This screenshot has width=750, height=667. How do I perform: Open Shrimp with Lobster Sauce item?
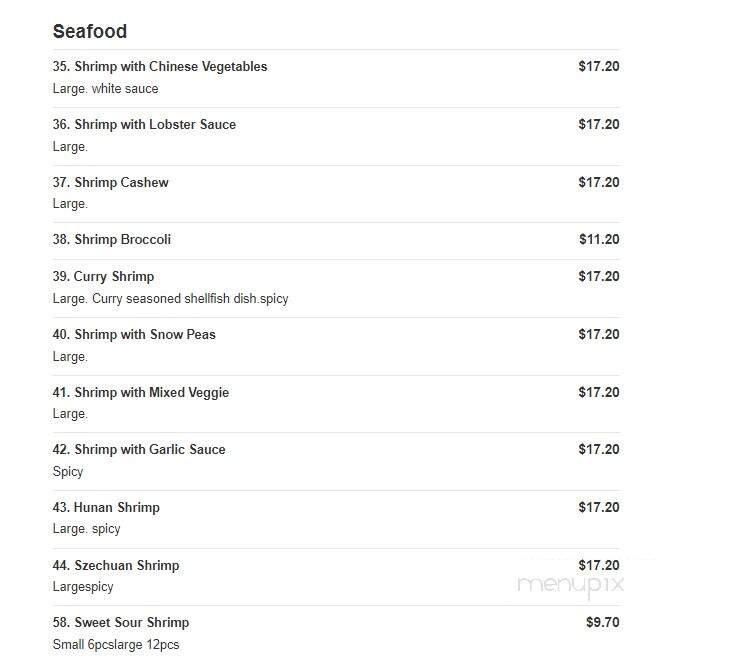click(144, 125)
